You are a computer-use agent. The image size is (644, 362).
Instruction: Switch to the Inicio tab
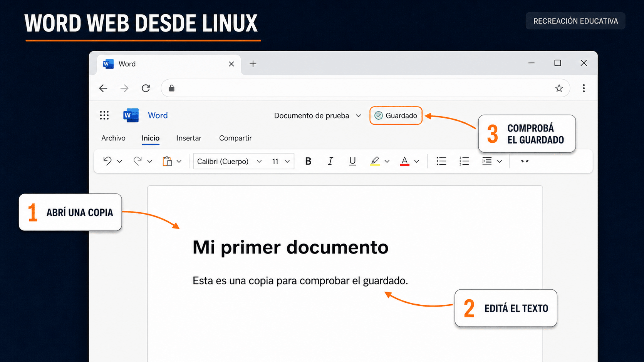pos(151,138)
